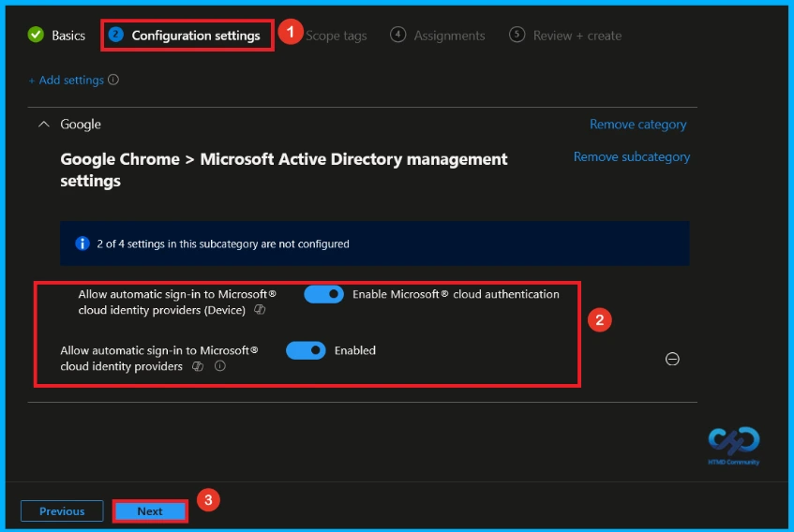Open info tooltip for cloud identity providers setting

point(219,365)
